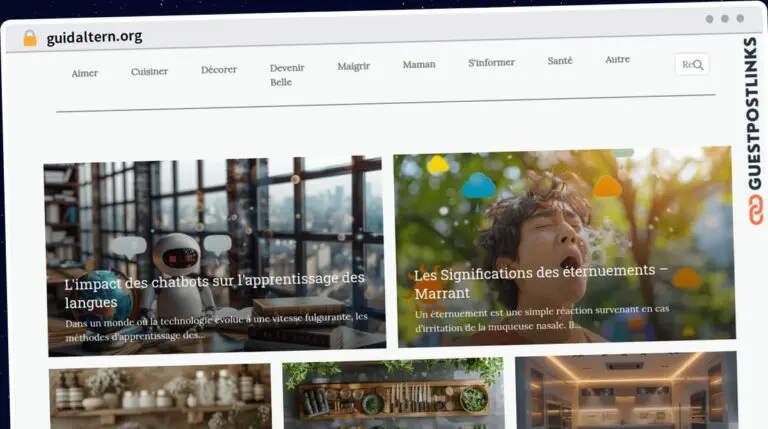Open the Maigrir menu item

click(354, 66)
